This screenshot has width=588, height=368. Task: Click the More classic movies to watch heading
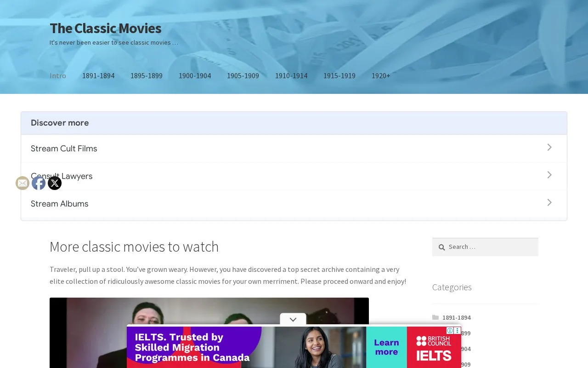tap(134, 247)
